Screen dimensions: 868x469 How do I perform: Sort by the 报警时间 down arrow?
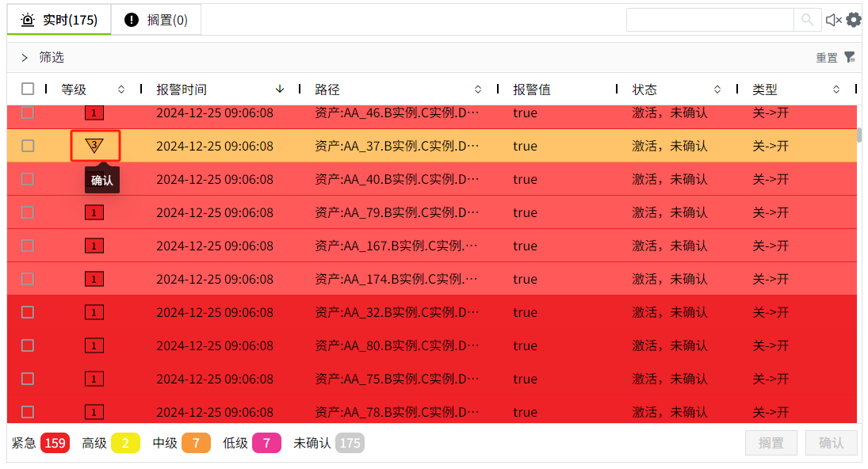click(280, 89)
